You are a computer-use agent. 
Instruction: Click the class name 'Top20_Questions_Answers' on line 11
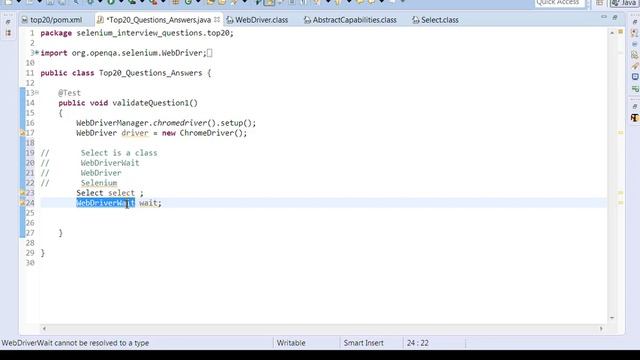point(151,73)
